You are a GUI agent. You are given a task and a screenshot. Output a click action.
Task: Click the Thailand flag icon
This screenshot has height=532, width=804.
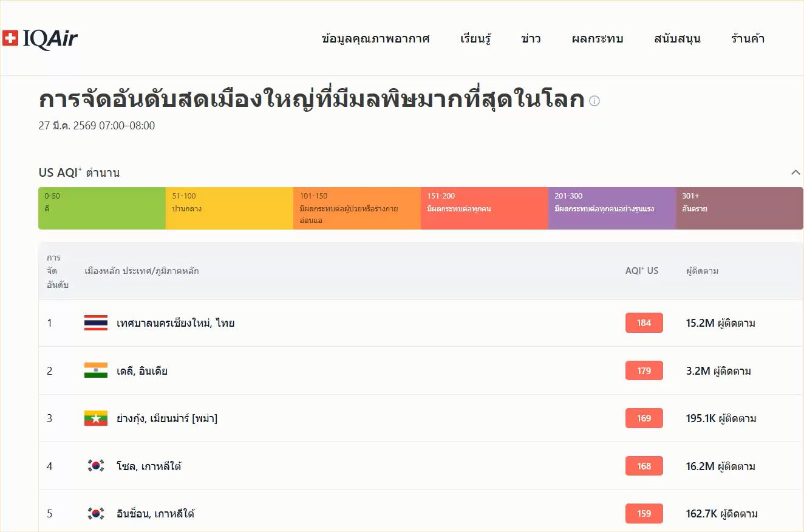coord(96,323)
